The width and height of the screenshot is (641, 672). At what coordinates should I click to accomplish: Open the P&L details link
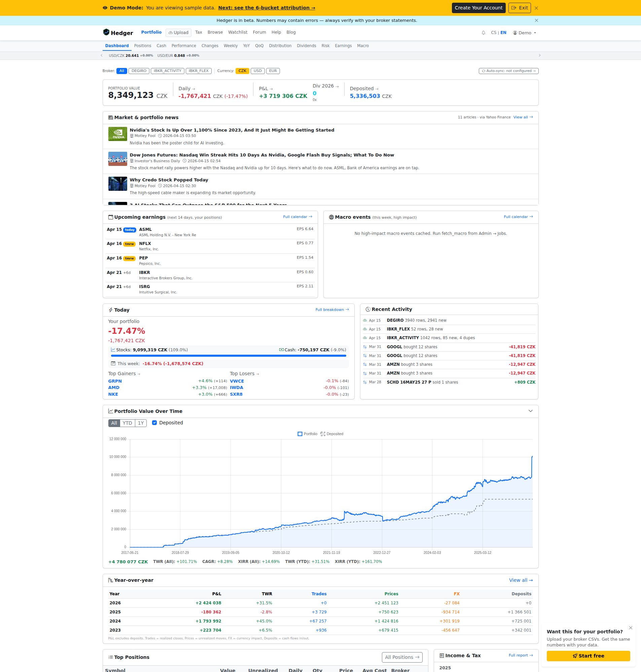point(266,89)
